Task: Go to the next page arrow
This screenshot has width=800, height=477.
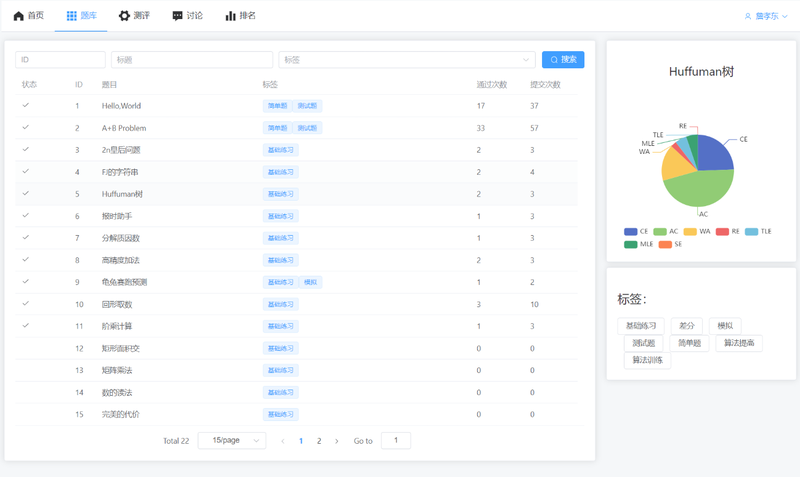Action: tap(336, 441)
